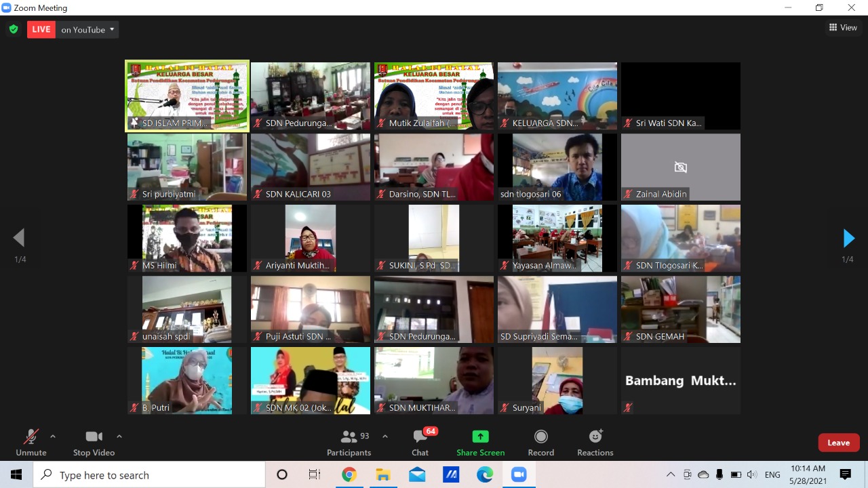Select the sdn tlogosari 06 video tile
The width and height of the screenshot is (868, 488).
[557, 167]
